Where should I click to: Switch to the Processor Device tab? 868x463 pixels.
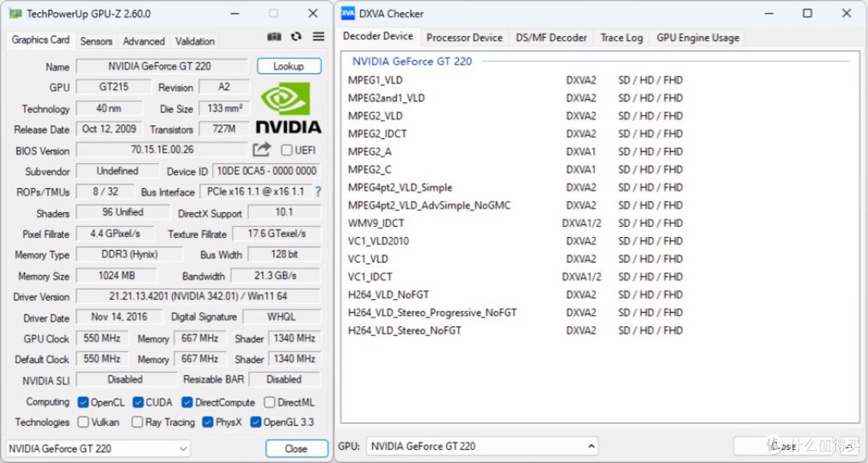(465, 38)
